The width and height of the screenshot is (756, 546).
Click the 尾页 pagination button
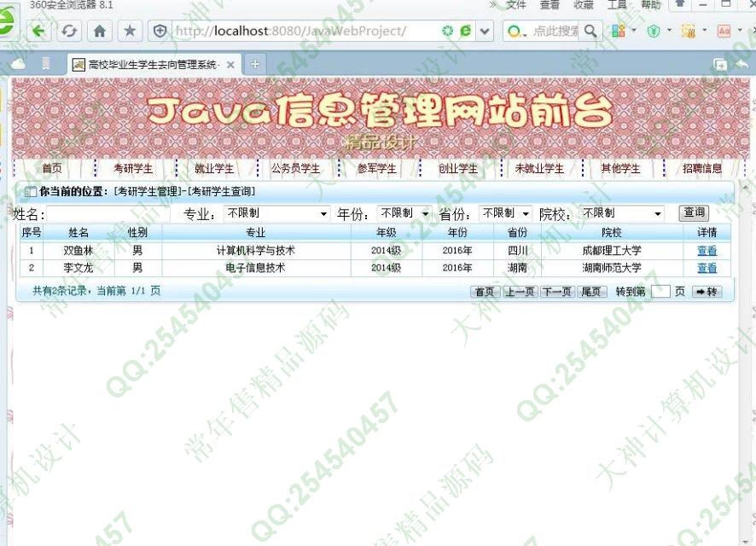point(591,292)
